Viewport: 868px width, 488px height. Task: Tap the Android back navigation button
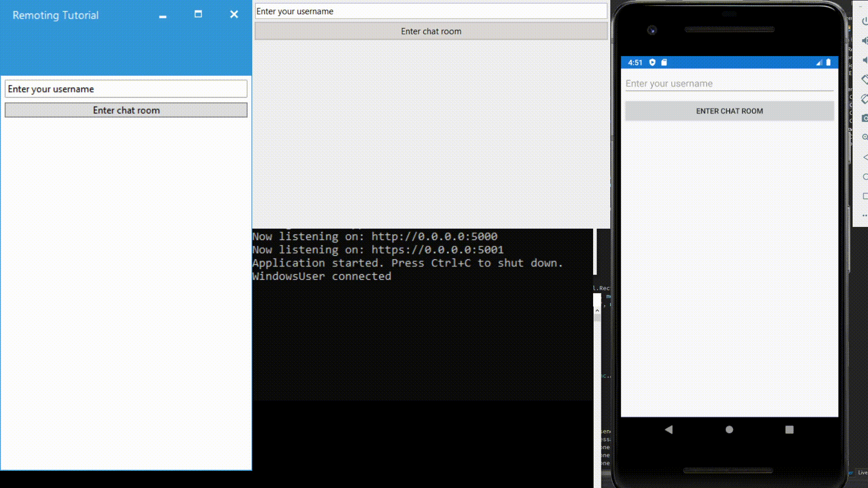[669, 430]
